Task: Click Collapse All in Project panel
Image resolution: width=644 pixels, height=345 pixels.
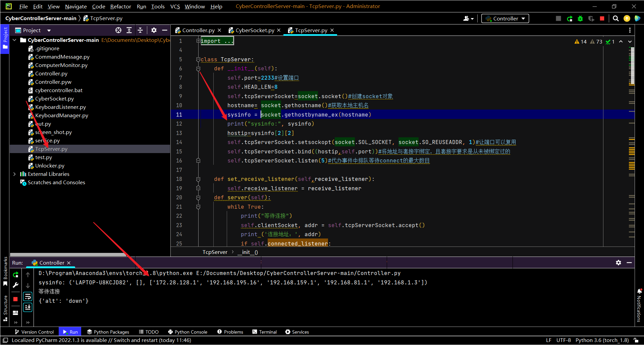Action: point(140,30)
